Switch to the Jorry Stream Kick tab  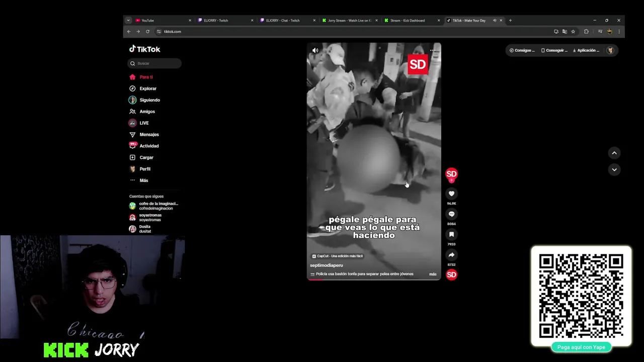click(349, 21)
